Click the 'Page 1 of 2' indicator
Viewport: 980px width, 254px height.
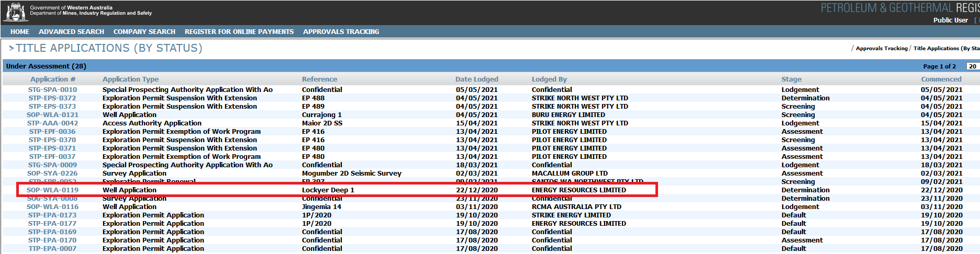(x=940, y=66)
